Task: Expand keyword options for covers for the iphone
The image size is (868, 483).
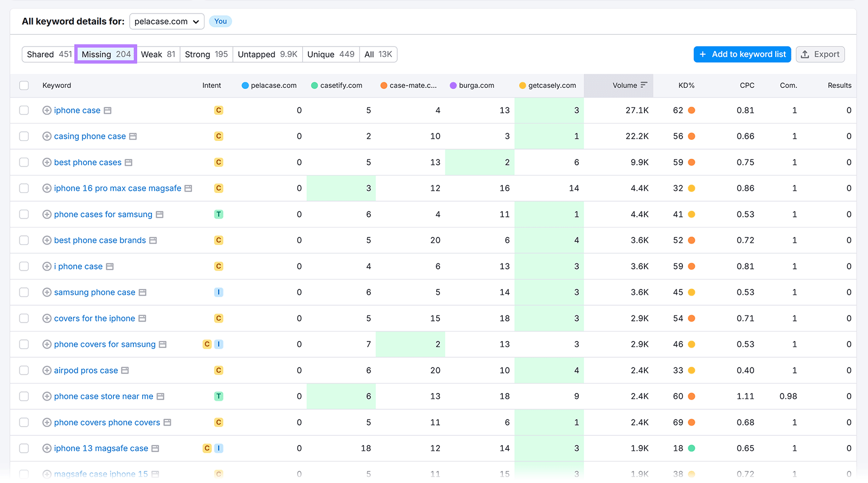Action: [47, 319]
